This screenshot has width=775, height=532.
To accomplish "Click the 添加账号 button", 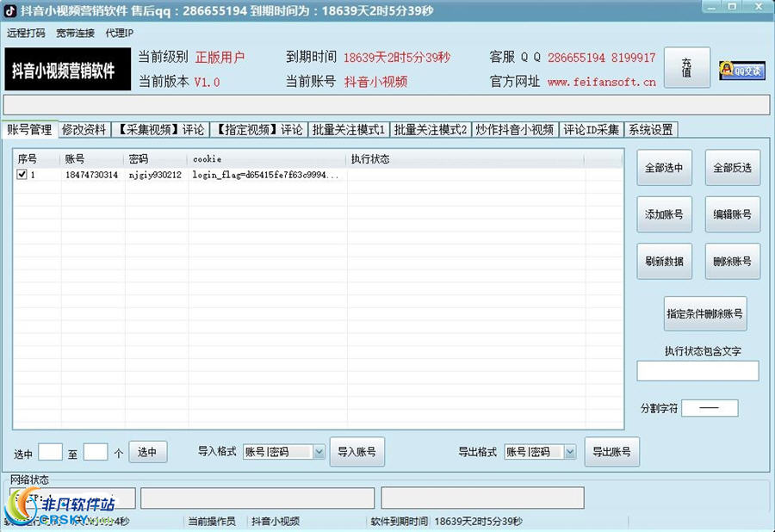I will pos(664,214).
